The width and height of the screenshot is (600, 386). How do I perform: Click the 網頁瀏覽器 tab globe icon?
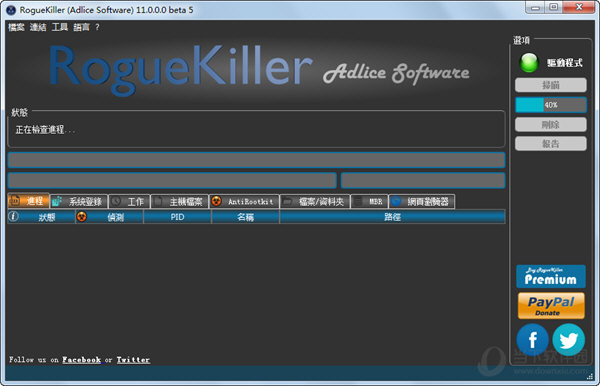[x=396, y=201]
